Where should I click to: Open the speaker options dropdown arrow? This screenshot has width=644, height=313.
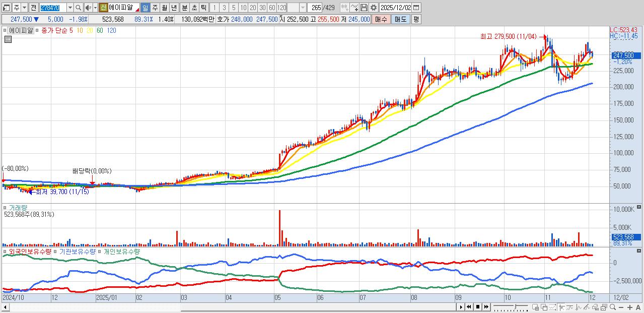[95, 8]
